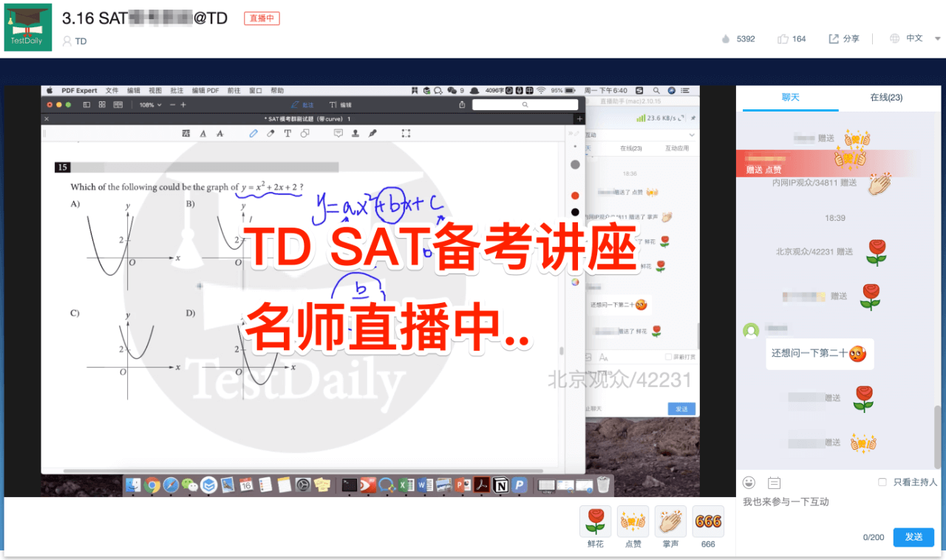The width and height of the screenshot is (946, 560).
Task: Select the underline text tool in PDF Expert
Action: [203, 134]
